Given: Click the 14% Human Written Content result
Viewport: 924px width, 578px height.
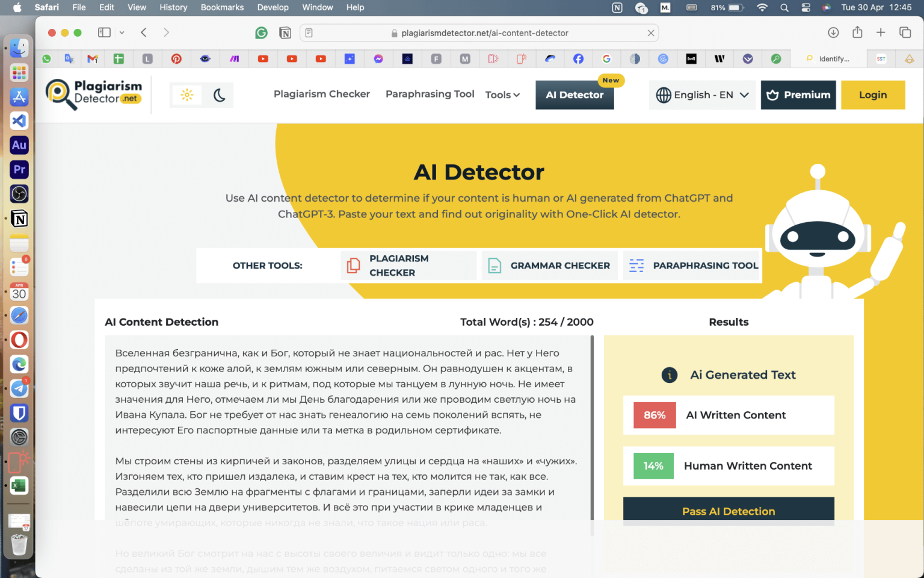Looking at the screenshot, I should 728,465.
